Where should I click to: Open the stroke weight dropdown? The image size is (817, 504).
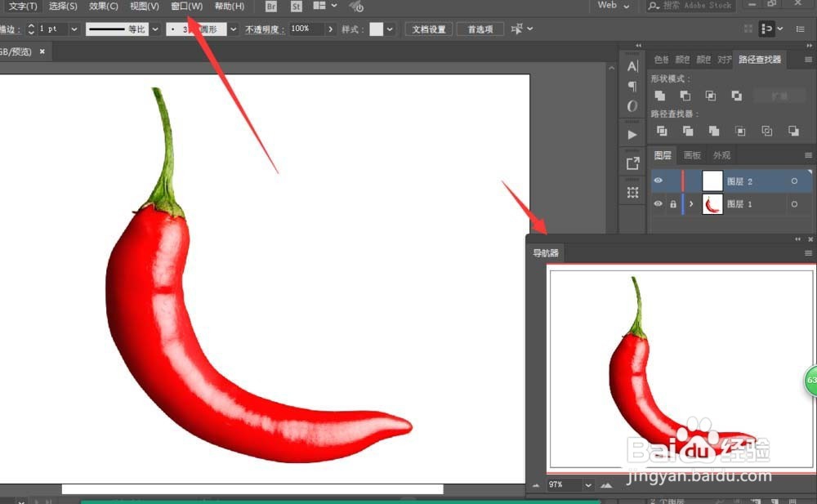74,29
